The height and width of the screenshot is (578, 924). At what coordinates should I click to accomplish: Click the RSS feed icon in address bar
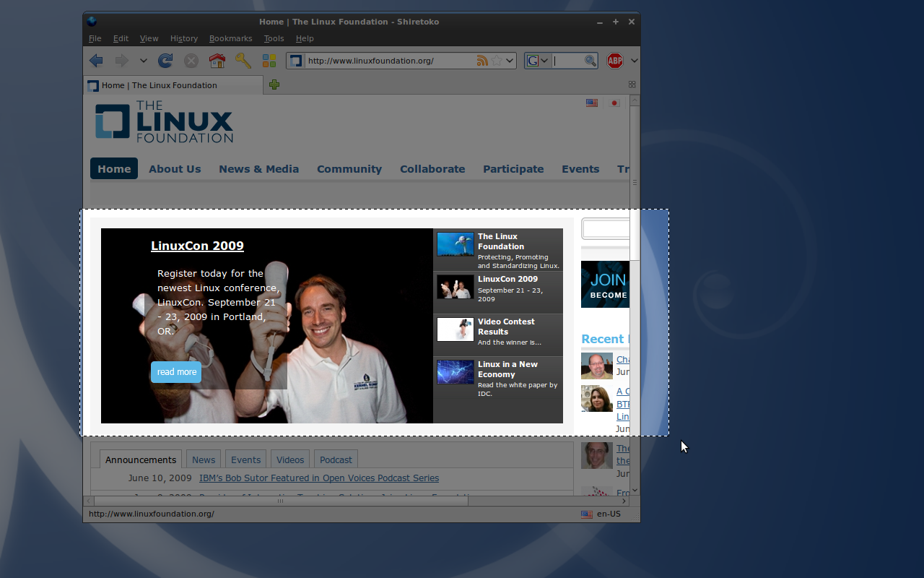click(482, 61)
